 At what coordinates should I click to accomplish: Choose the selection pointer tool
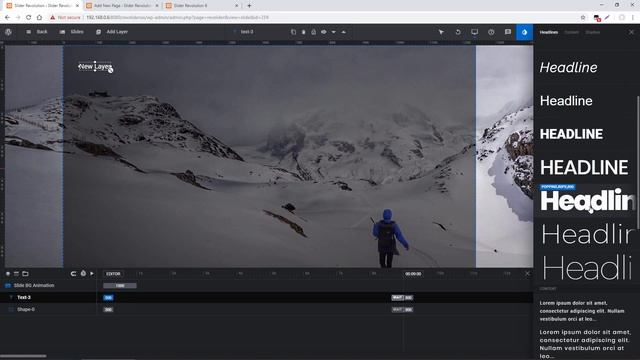(441, 32)
